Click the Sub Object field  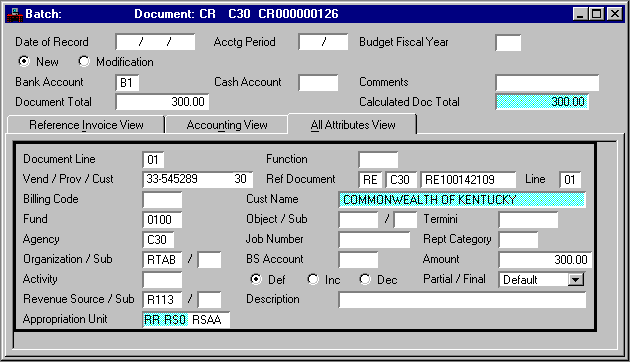tap(405, 220)
